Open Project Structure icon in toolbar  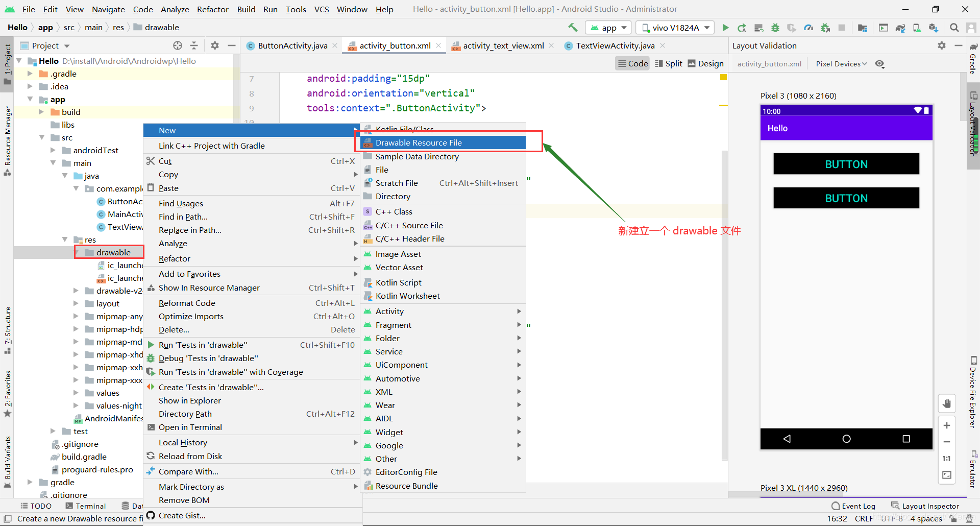[x=863, y=28]
